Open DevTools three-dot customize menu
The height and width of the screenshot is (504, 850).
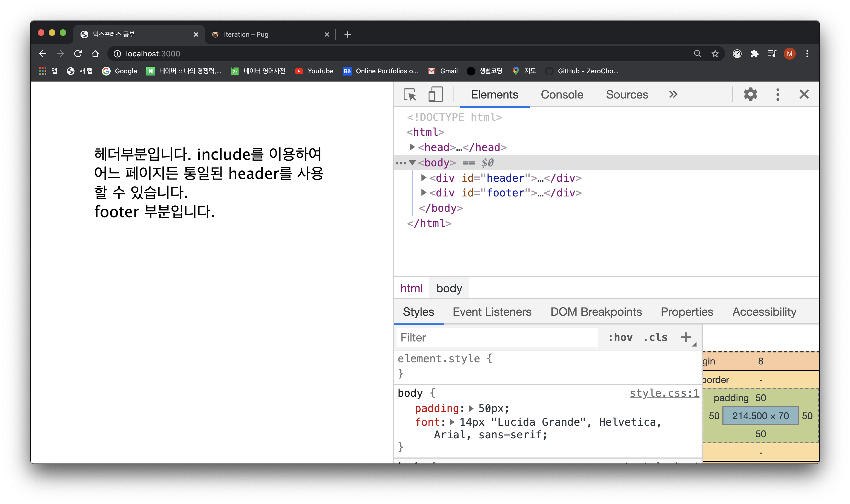coord(777,94)
